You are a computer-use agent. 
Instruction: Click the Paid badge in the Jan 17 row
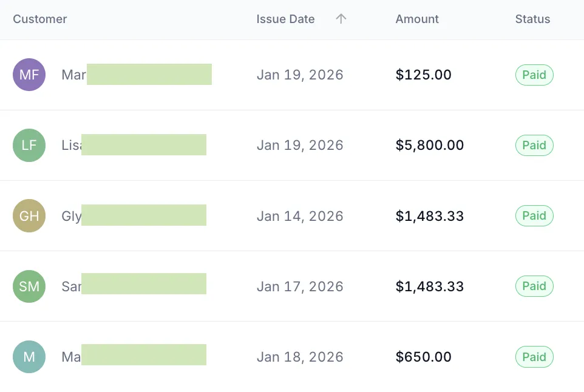(x=534, y=286)
